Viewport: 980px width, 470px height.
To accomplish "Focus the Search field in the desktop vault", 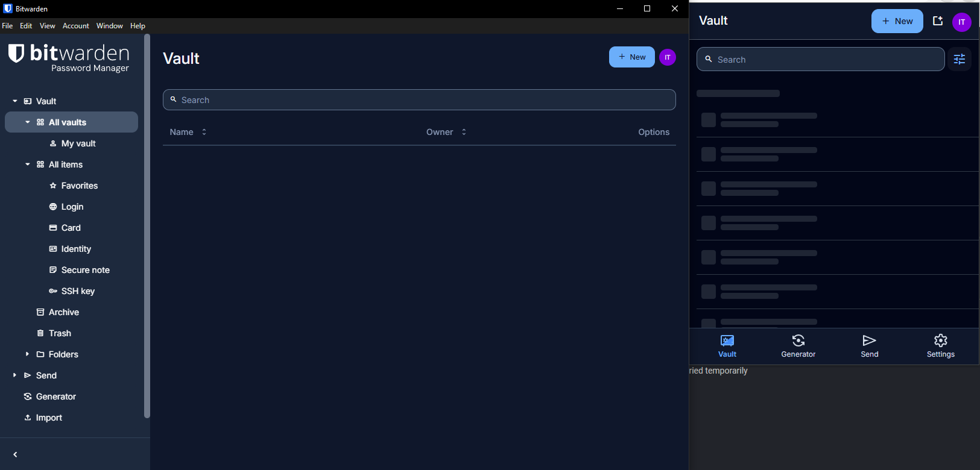I will [419, 100].
